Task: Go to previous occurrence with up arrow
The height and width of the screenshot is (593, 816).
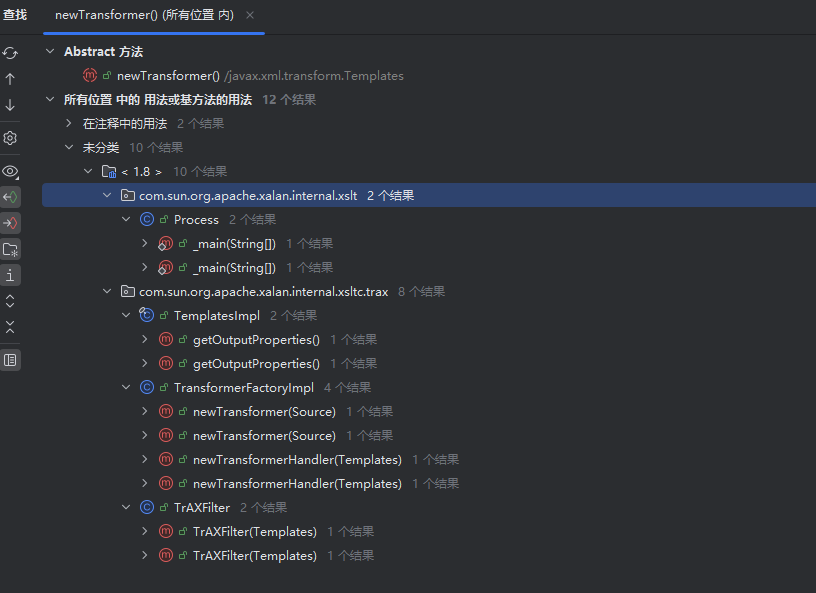Action: pos(10,79)
